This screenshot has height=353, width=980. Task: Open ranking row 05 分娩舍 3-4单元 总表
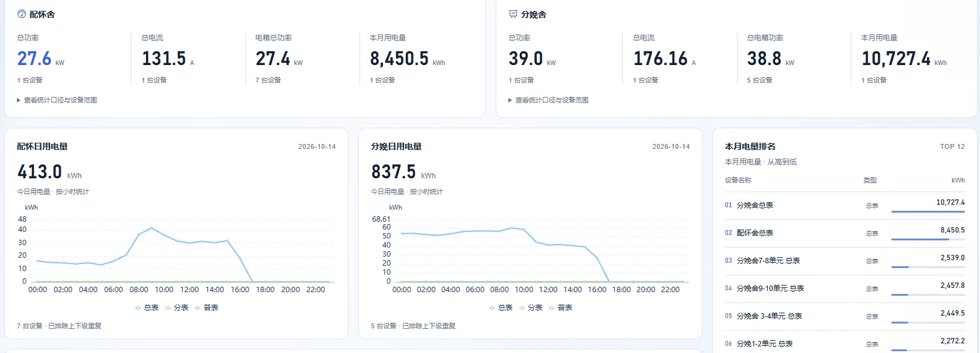(x=845, y=316)
